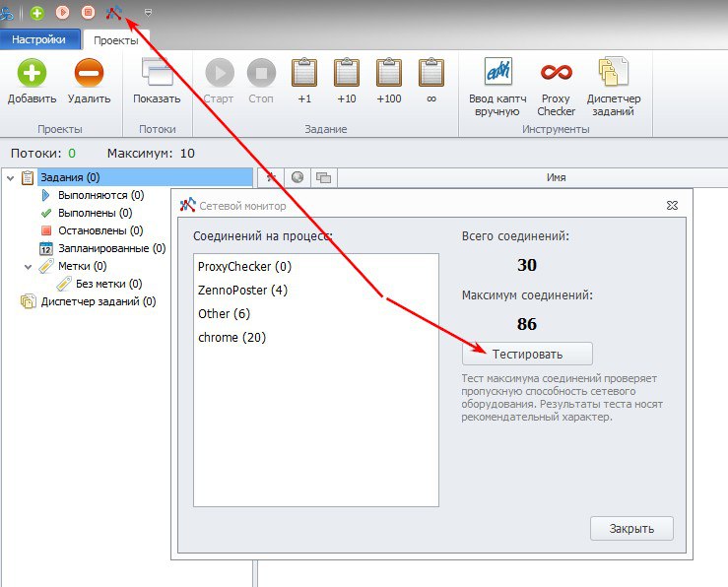Open quick-access toolbar customize dropdown
Image resolution: width=728 pixels, height=587 pixels.
click(148, 13)
